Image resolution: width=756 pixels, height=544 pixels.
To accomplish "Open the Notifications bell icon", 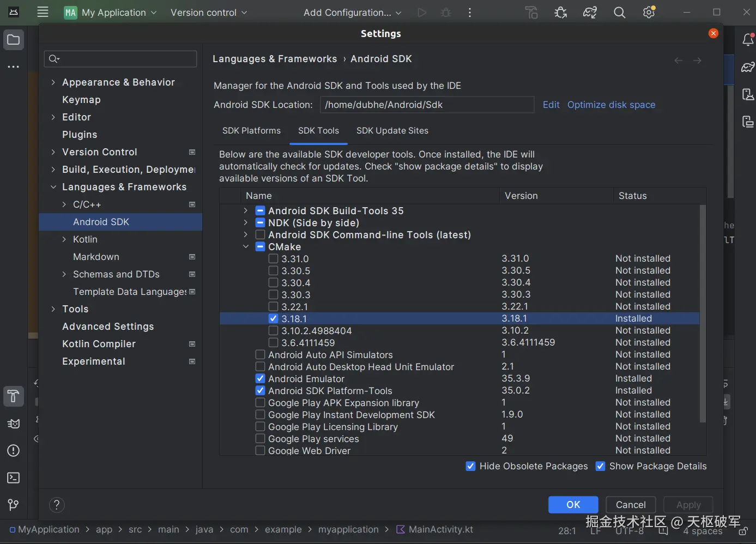I will (x=748, y=40).
